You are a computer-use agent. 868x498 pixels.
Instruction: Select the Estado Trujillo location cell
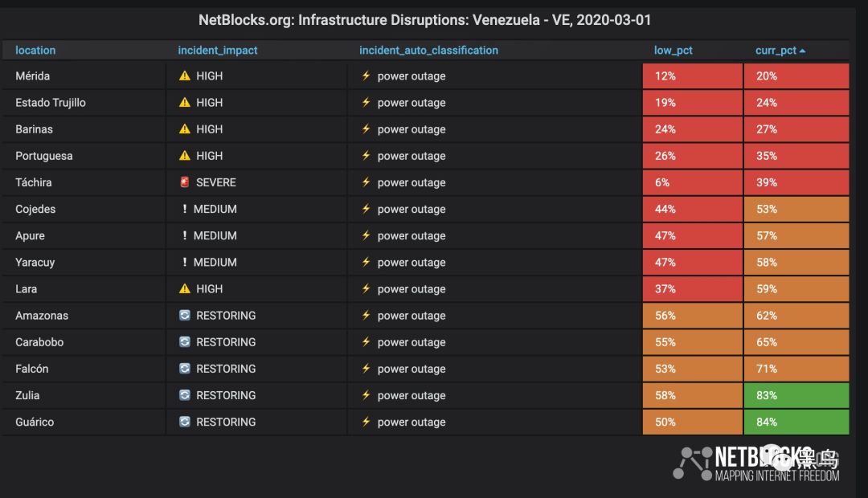[84, 102]
